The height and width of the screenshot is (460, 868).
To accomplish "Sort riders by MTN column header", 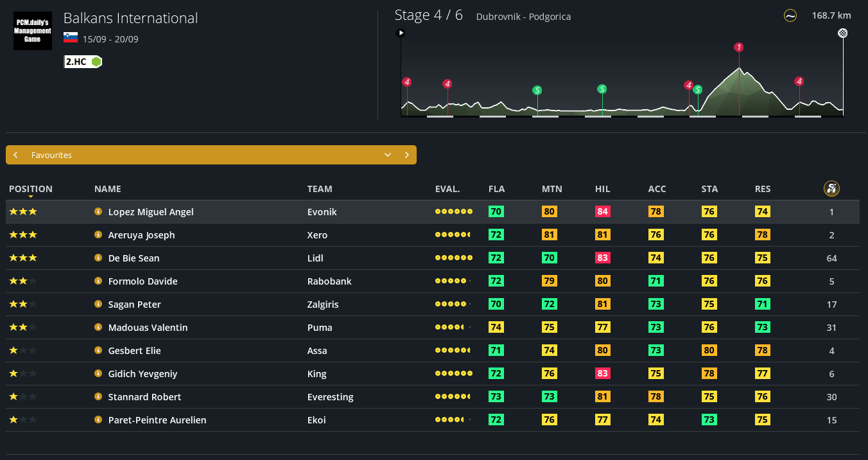I will tap(551, 189).
